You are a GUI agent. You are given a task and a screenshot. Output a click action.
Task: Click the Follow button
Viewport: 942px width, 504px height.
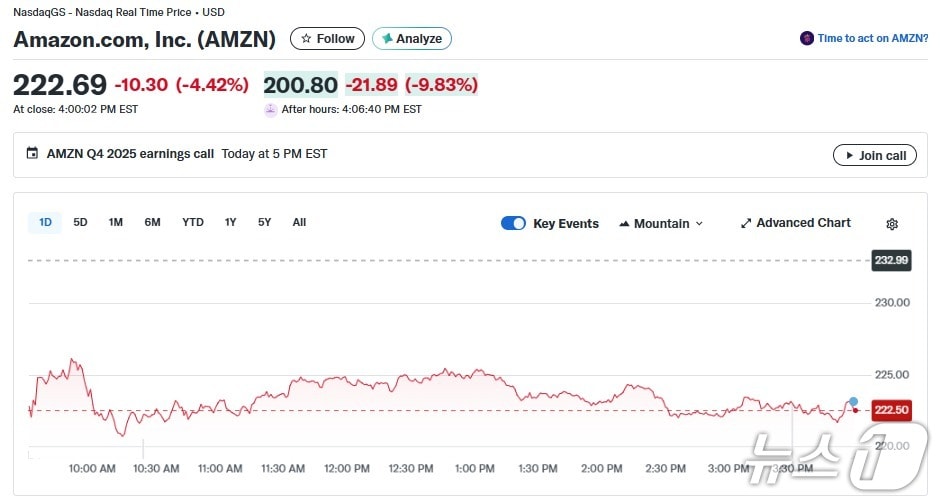coord(327,39)
